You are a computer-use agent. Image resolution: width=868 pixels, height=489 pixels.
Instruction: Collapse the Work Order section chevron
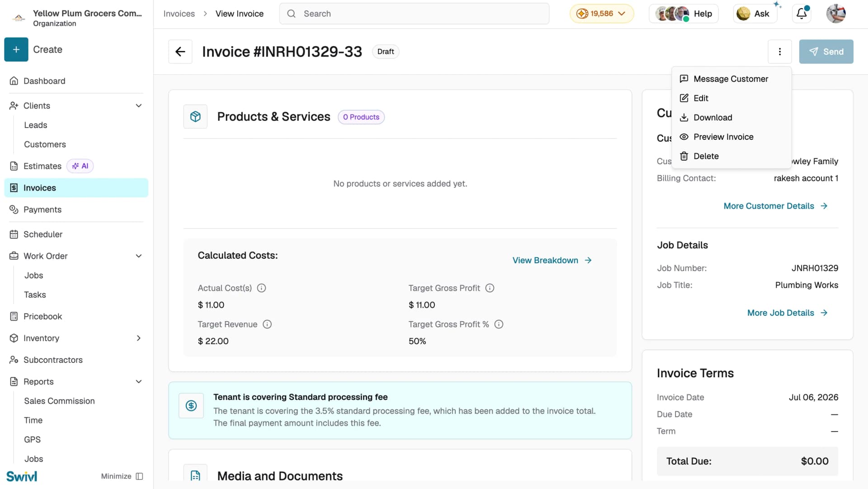tap(139, 256)
